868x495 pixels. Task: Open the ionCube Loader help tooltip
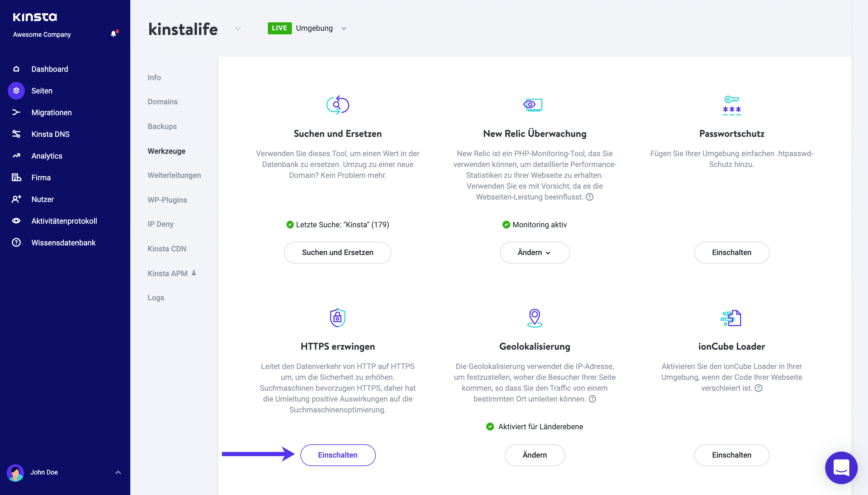tap(759, 388)
